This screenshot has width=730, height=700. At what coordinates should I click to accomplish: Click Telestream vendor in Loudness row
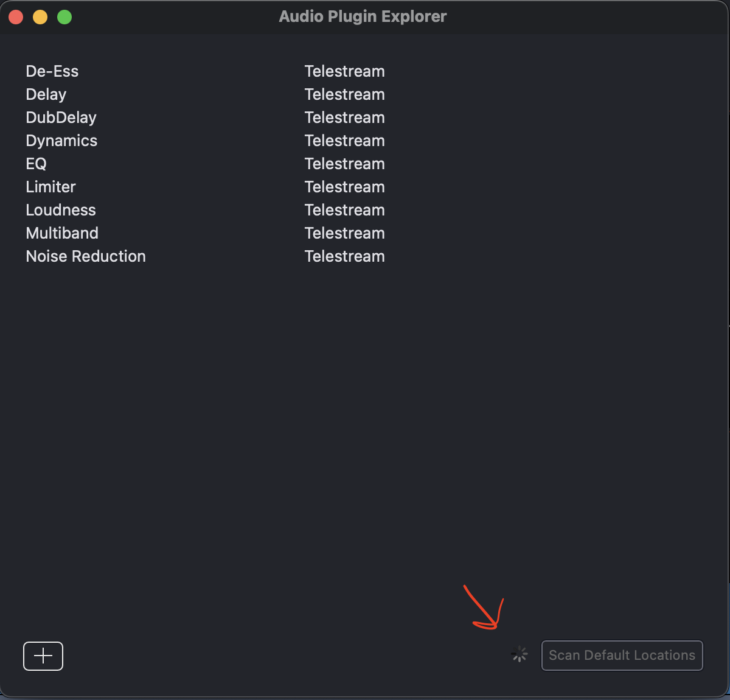point(345,210)
